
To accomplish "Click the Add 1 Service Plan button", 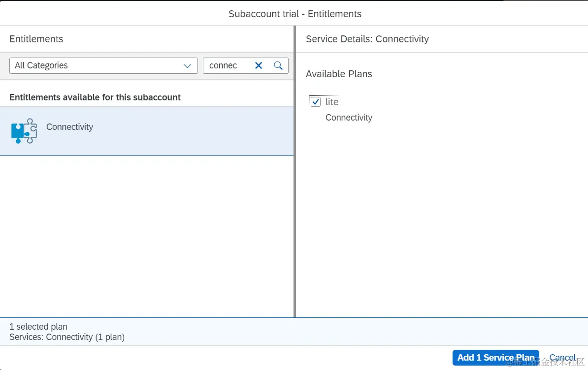I will [x=495, y=358].
